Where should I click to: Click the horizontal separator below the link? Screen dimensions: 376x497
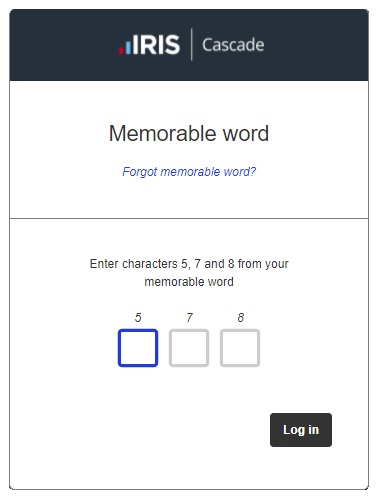[189, 218]
